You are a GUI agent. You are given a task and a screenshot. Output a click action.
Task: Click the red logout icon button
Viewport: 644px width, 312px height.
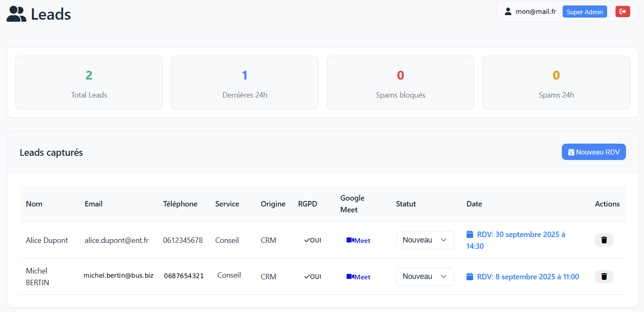[623, 12]
